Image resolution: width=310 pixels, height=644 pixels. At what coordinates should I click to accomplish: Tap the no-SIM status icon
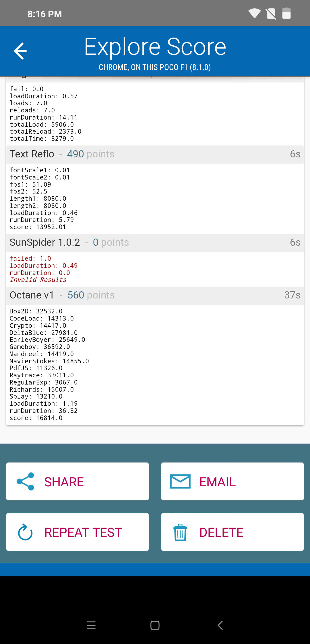pyautogui.click(x=271, y=14)
